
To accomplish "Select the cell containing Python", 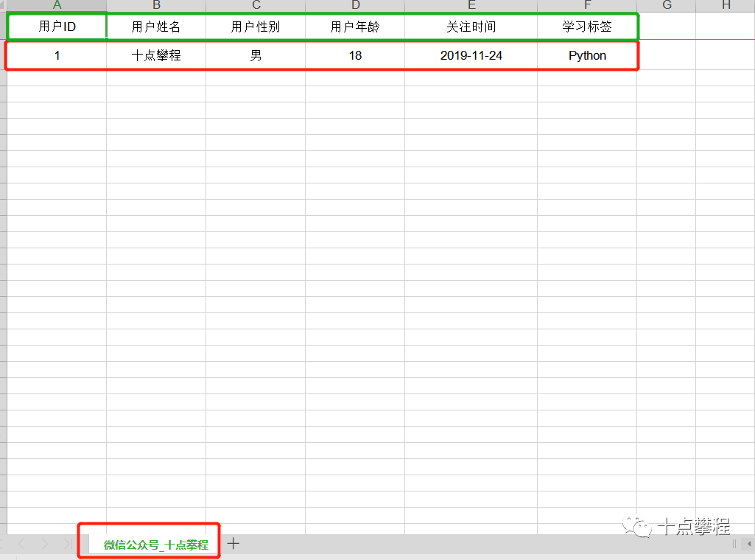I will click(587, 55).
